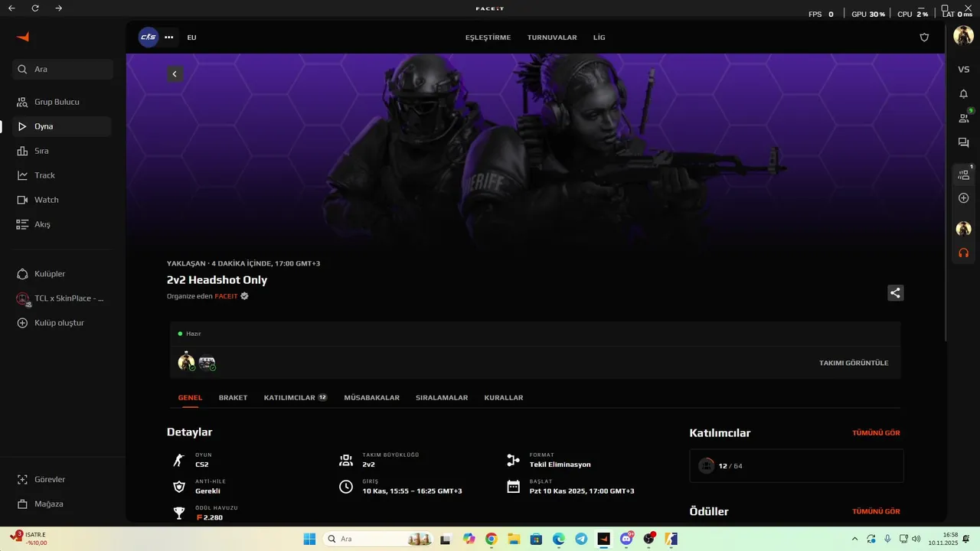Click the browser back arrow in title bar
Viewport: 980px width, 551px height.
tap(11, 8)
